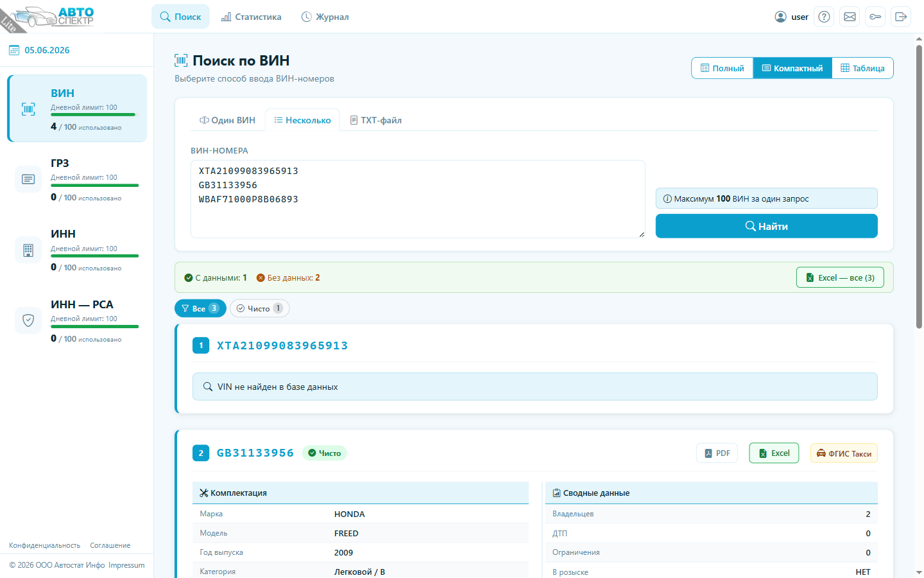The image size is (924, 578).
Task: Open the key icon in header
Action: (875, 17)
